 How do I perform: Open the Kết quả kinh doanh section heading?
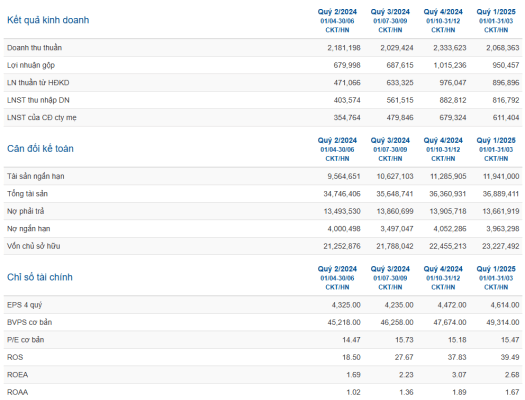[48, 20]
